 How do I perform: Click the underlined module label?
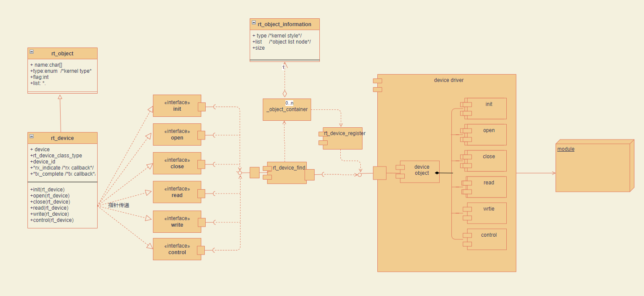(566, 149)
